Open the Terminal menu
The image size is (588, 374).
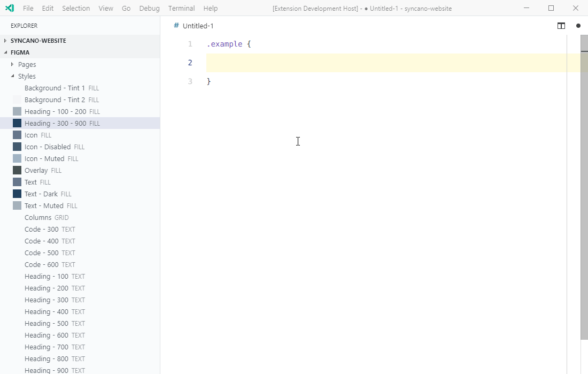pyautogui.click(x=181, y=8)
